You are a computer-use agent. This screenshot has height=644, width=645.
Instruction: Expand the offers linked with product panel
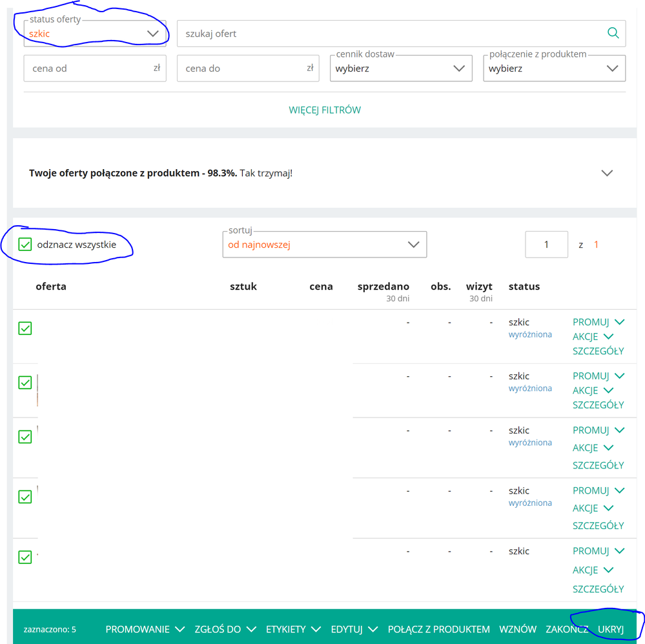(x=606, y=173)
